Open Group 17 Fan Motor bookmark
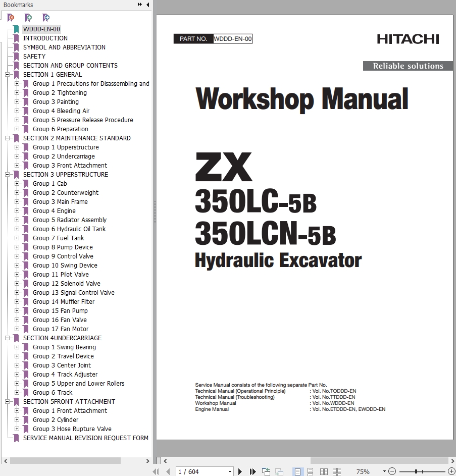The image size is (456, 476). pyautogui.click(x=61, y=329)
